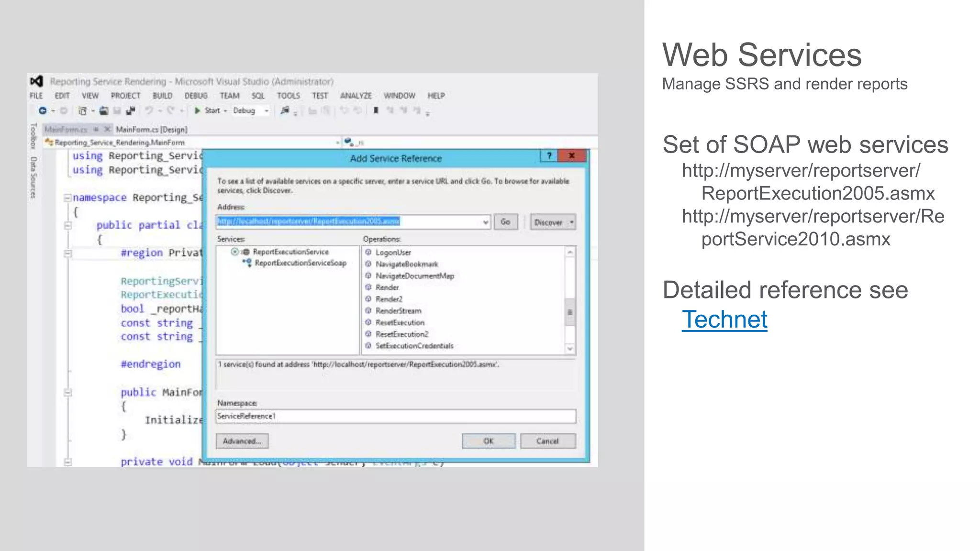
Task: Click the ReportExecutionService web service icon
Action: point(246,252)
